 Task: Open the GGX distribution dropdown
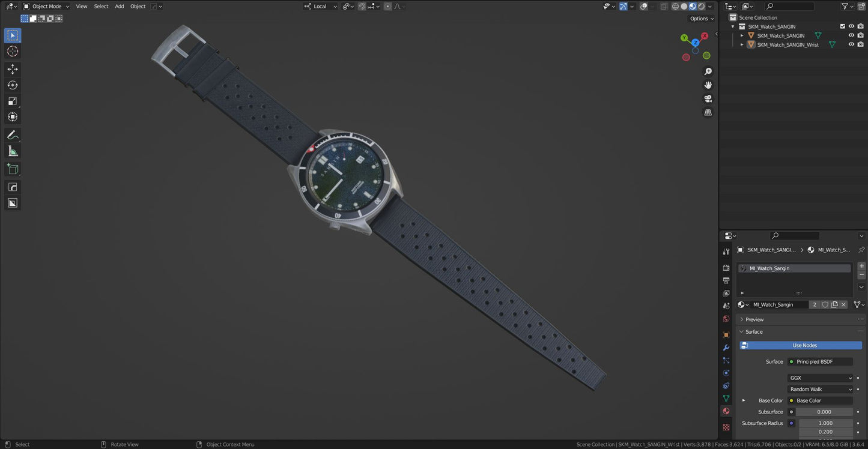pyautogui.click(x=820, y=378)
